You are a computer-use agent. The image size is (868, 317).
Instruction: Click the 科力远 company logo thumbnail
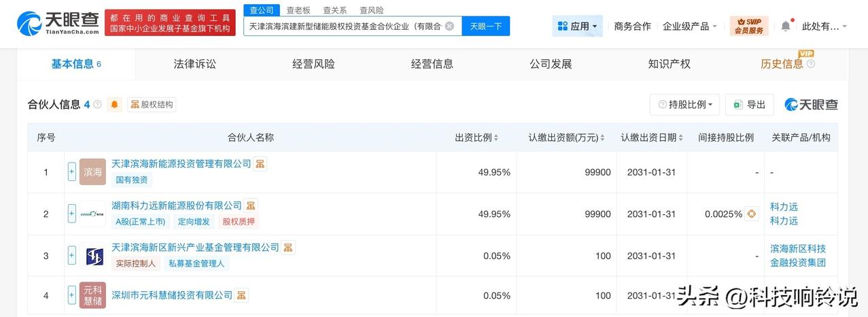pyautogui.click(x=92, y=214)
